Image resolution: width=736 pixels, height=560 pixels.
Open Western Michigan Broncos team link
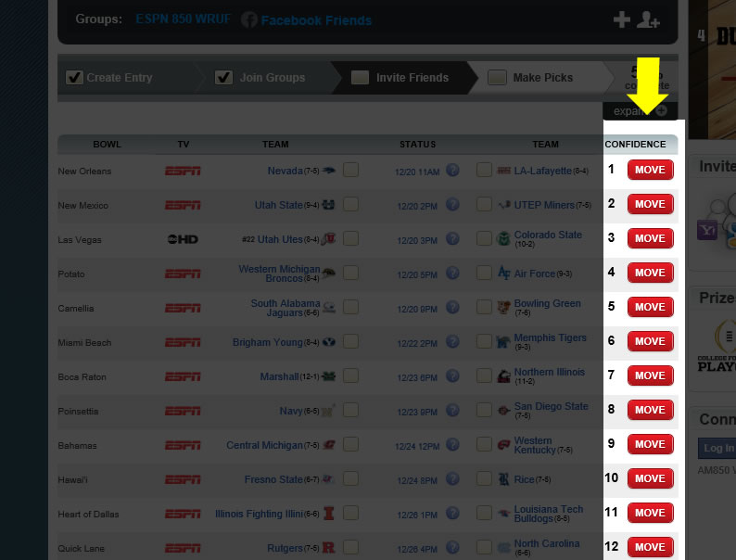pyautogui.click(x=279, y=274)
